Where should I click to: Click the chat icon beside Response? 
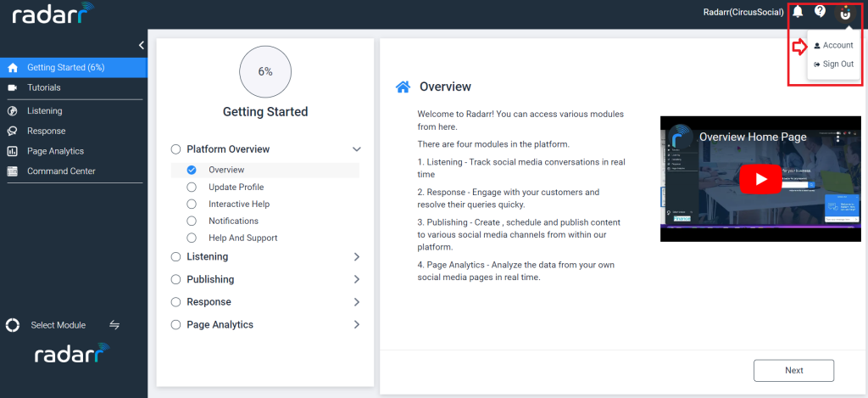point(12,131)
